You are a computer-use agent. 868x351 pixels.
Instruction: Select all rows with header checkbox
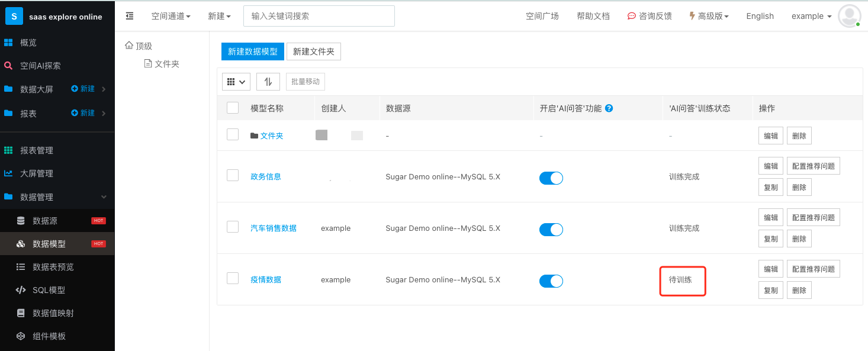[233, 108]
